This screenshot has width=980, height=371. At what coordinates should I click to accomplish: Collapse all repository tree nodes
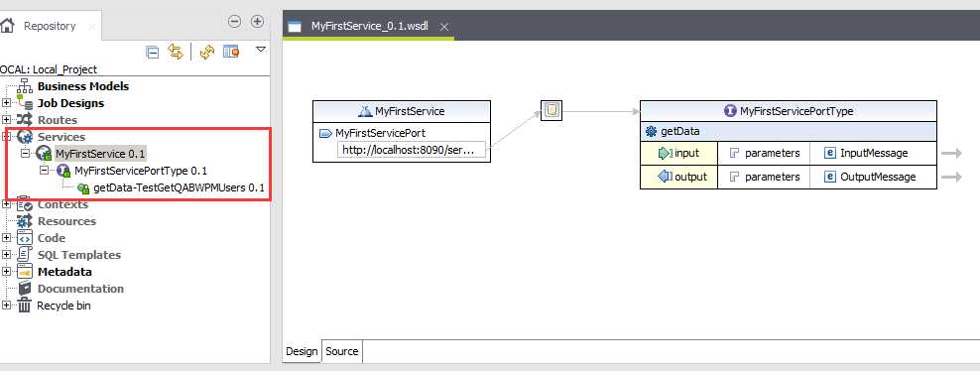pyautogui.click(x=152, y=52)
